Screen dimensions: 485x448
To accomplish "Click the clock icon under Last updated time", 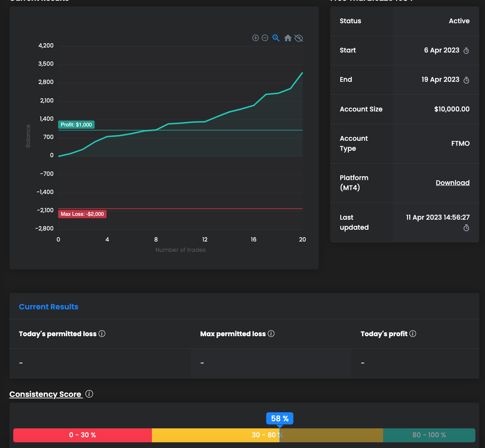I will pyautogui.click(x=466, y=228).
